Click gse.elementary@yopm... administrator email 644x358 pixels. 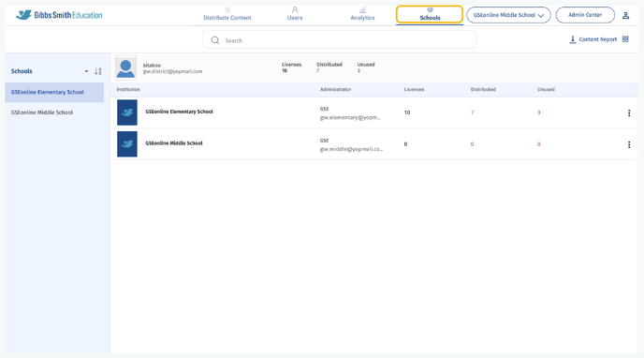click(350, 117)
